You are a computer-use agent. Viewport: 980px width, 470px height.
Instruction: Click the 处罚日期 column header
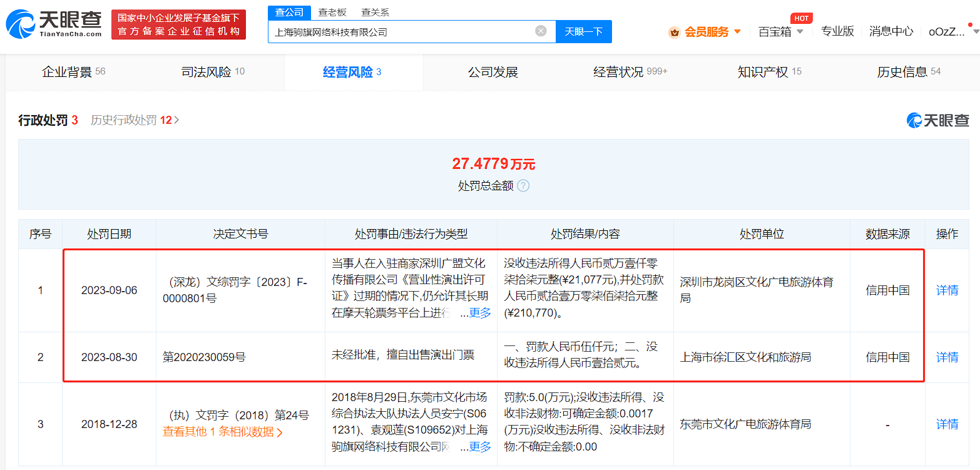110,234
